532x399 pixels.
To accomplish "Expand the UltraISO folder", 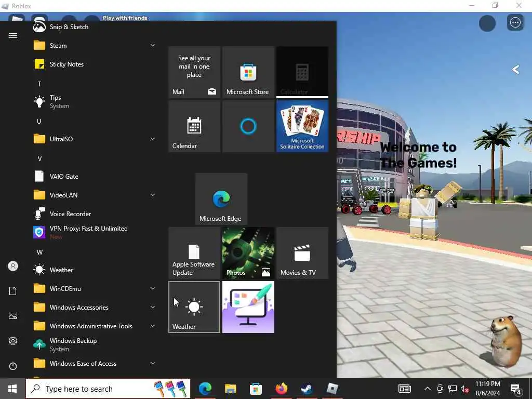I will tap(94, 139).
